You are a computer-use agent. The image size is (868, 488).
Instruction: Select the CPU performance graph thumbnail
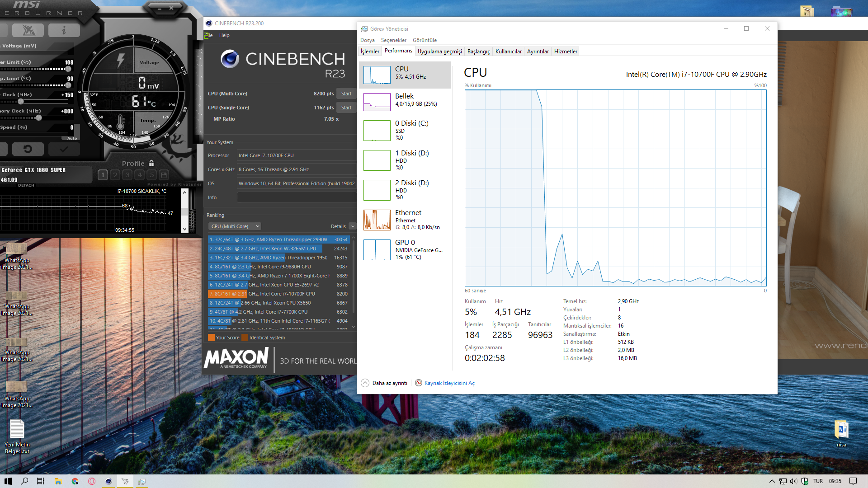pyautogui.click(x=377, y=75)
